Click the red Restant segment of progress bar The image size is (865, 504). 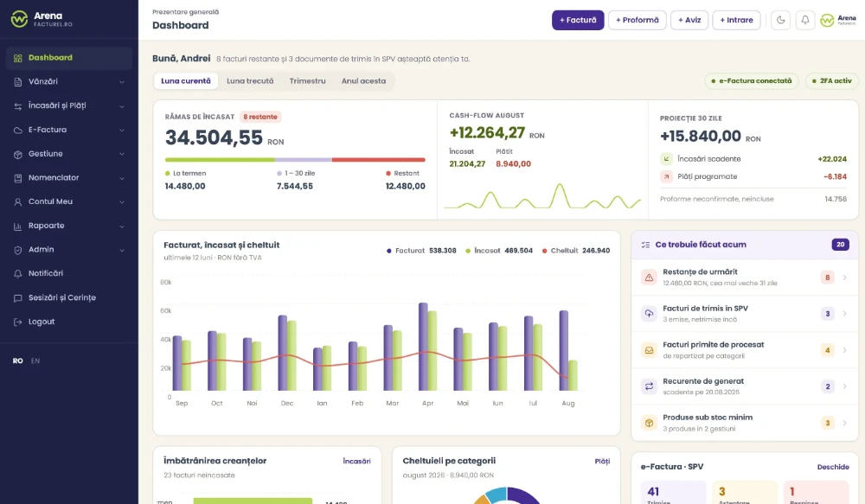379,160
